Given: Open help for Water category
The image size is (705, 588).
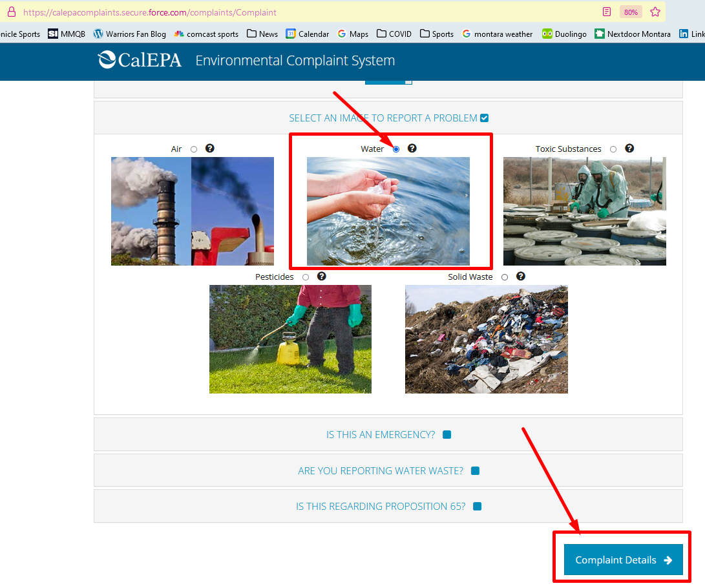Looking at the screenshot, I should (412, 149).
